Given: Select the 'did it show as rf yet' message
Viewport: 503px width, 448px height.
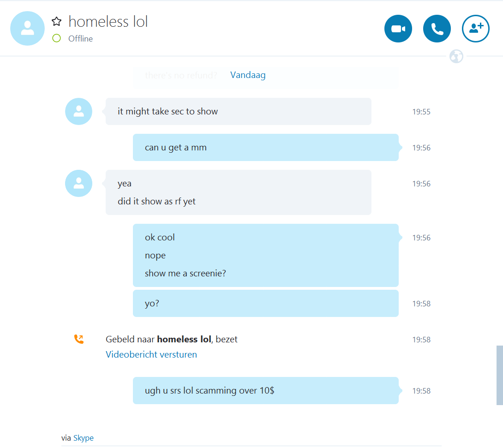Looking at the screenshot, I should [x=156, y=201].
